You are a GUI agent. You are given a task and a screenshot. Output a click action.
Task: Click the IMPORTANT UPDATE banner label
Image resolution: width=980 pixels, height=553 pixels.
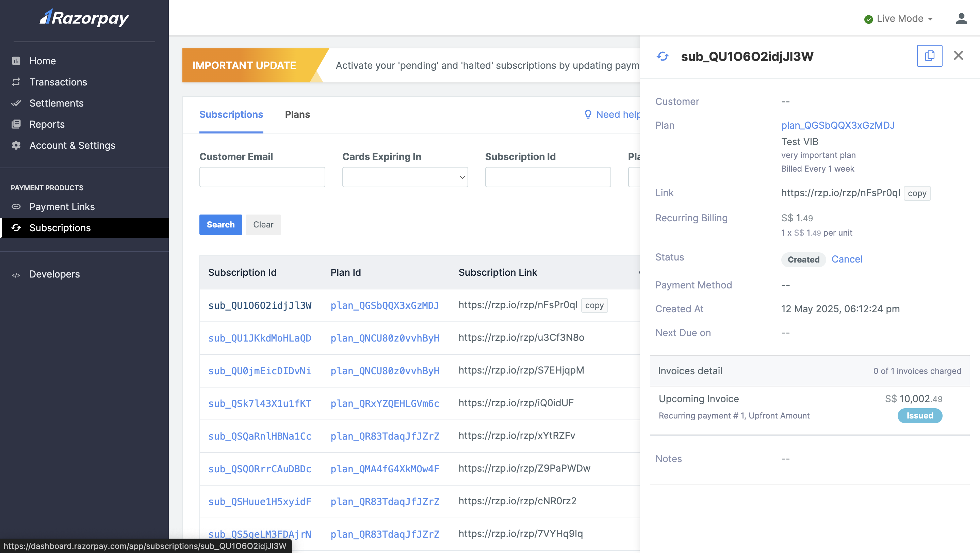(244, 65)
